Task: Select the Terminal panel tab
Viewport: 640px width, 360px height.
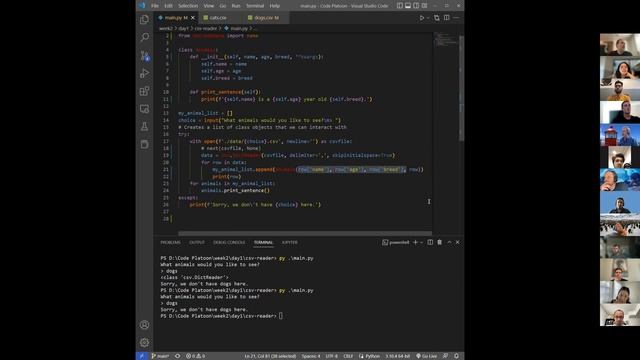Action: [x=263, y=242]
